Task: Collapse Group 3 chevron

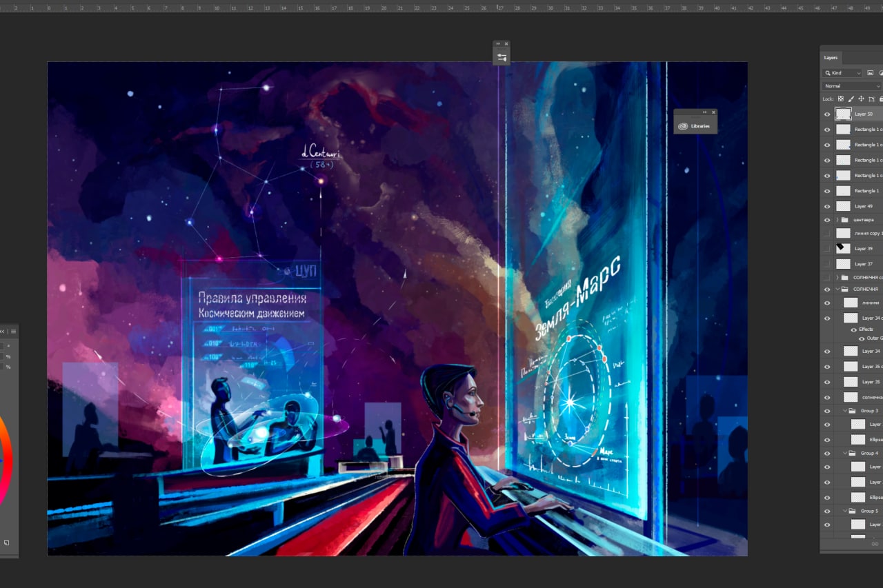Action: coord(846,411)
